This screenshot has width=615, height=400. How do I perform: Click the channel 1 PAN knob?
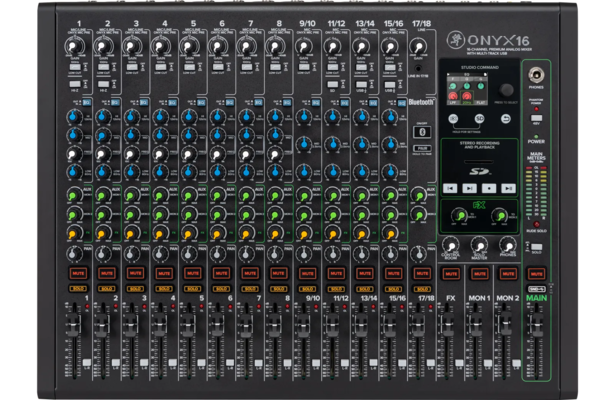pyautogui.click(x=73, y=254)
